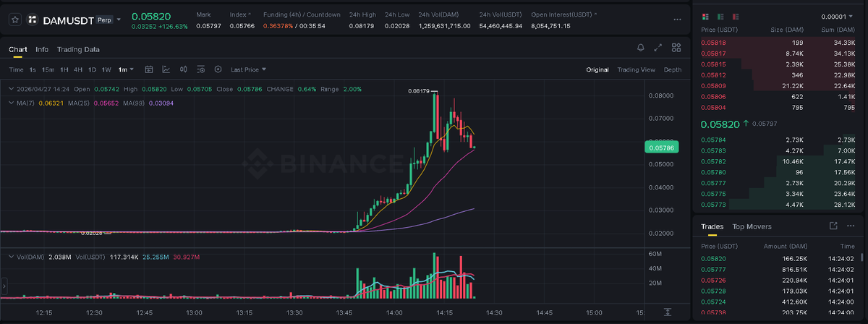Click ask price 0.05809 in order book
Image resolution: width=868 pixels, height=324 pixels.
713,85
